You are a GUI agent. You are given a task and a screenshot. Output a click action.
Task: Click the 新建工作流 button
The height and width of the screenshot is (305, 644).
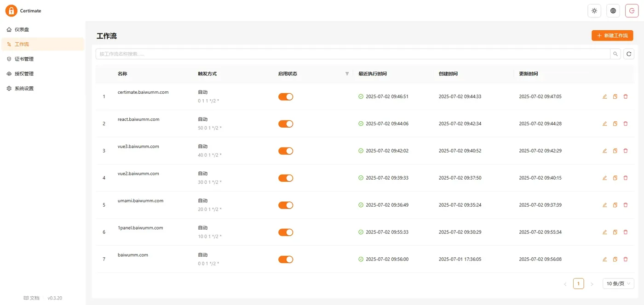click(612, 35)
